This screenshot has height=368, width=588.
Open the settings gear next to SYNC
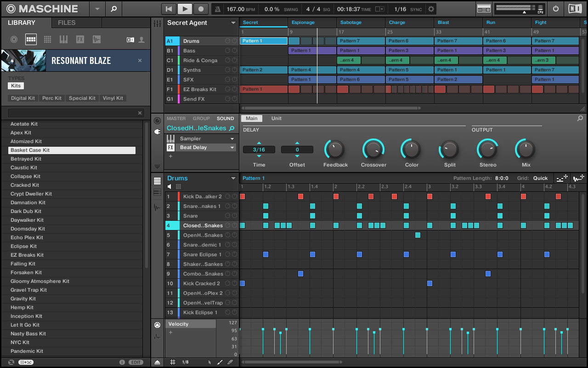click(x=430, y=9)
